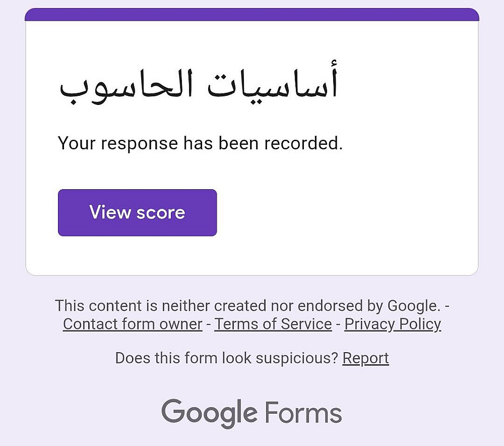Click the Arabic form title أساسيات الحاسوب
The height and width of the screenshot is (446, 504).
pos(199,86)
